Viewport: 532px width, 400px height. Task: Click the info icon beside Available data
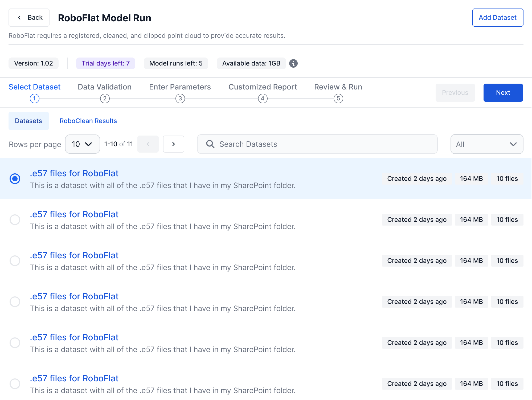[293, 63]
